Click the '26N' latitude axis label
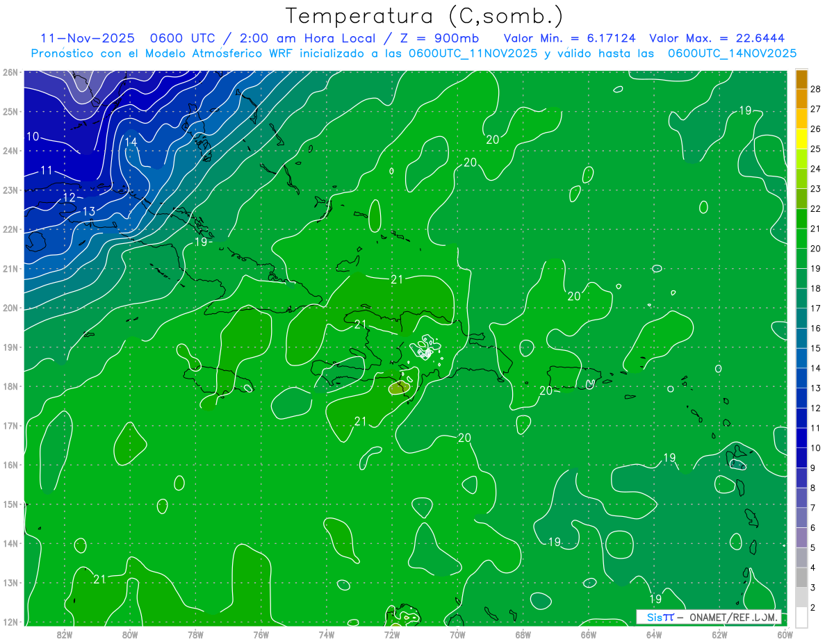Image resolution: width=834 pixels, height=644 pixels. pos(10,72)
